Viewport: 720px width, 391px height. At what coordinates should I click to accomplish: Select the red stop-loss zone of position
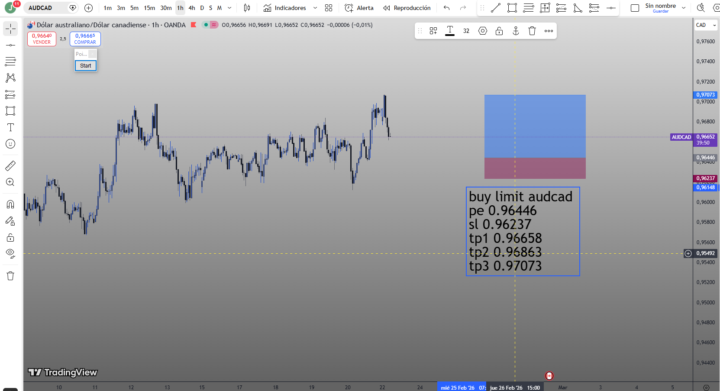tap(535, 168)
